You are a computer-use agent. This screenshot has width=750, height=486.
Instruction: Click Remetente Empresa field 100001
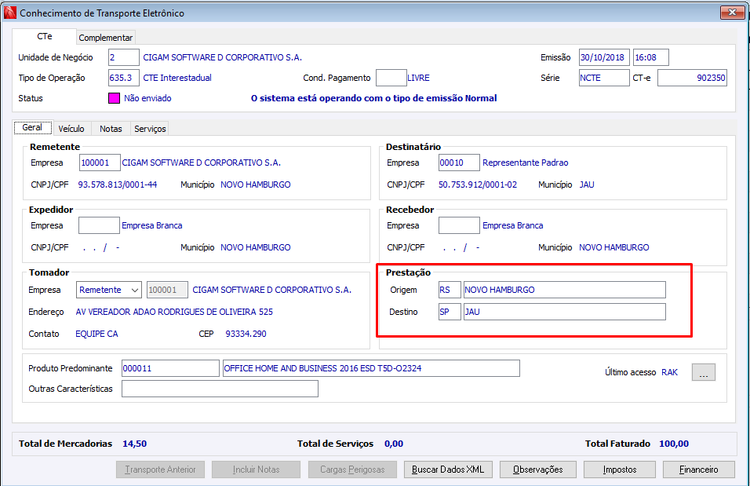[99, 163]
